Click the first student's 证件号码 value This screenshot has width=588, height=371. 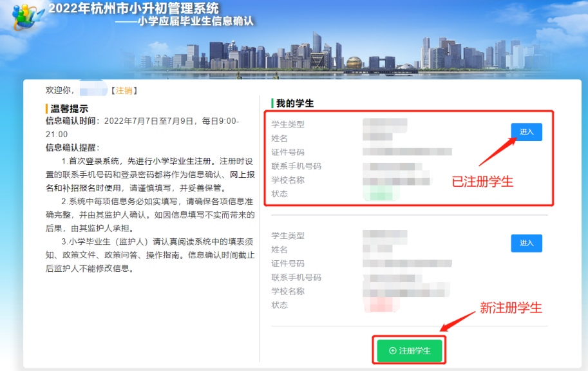point(406,152)
